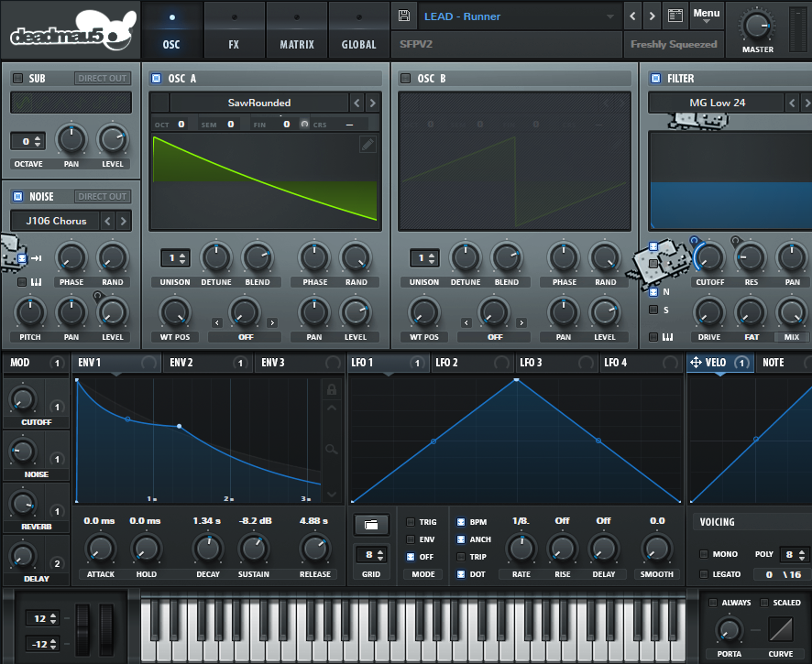Select next noise sample
This screenshot has height=664, width=812.
coord(123,221)
